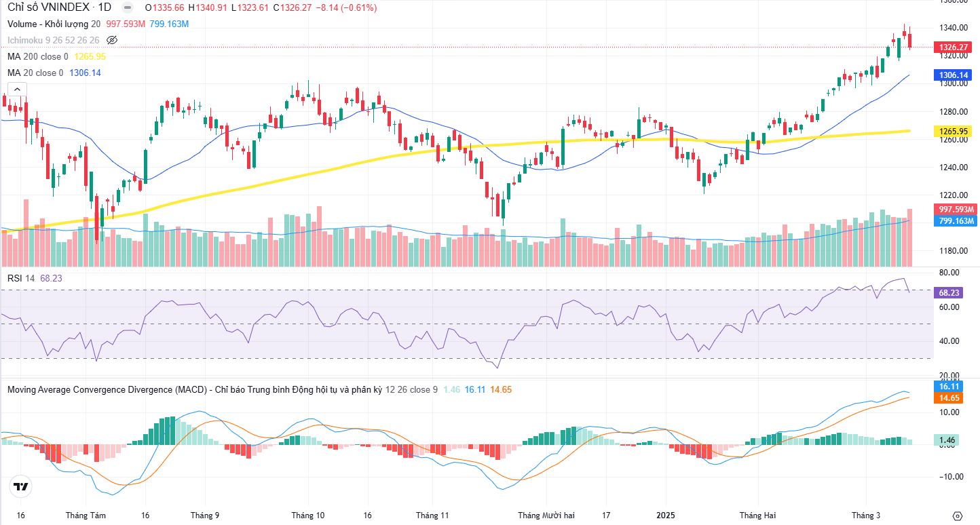The width and height of the screenshot is (980, 525).
Task: Select the RSI 14 indicator legend
Action: point(21,278)
